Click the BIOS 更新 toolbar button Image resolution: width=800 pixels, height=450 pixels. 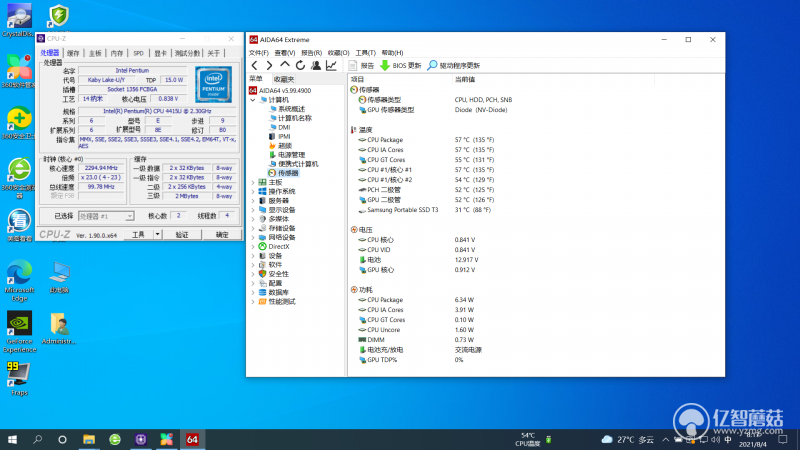(x=401, y=65)
